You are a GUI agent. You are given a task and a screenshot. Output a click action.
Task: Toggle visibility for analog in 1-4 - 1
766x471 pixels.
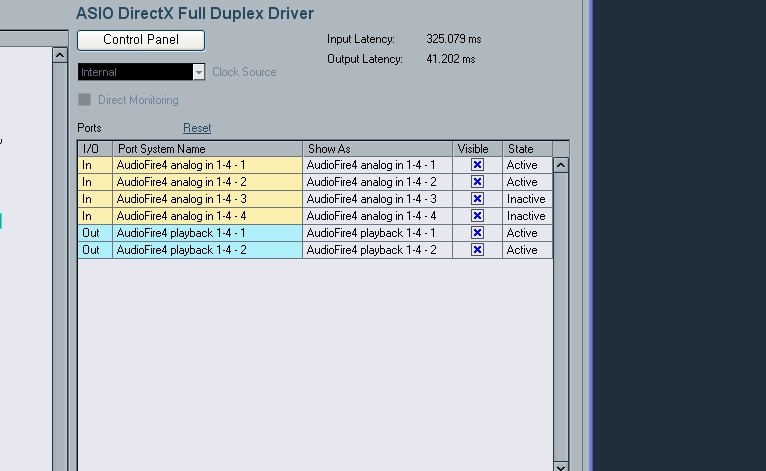[477, 165]
